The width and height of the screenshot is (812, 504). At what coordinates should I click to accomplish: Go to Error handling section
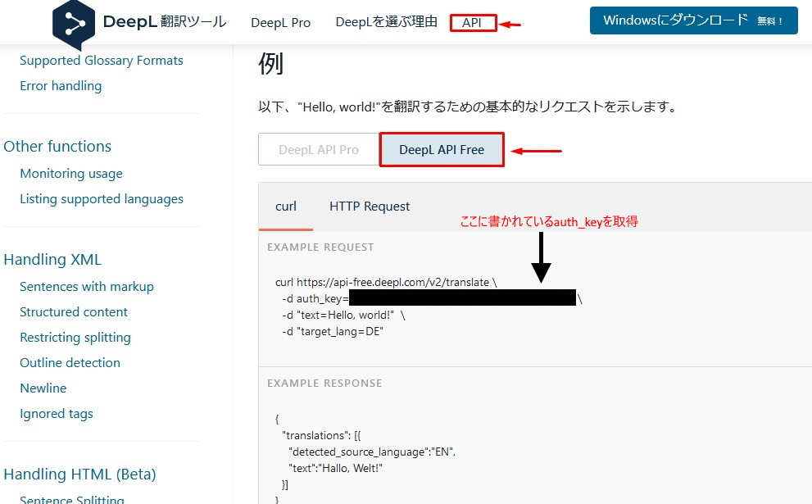coord(61,85)
